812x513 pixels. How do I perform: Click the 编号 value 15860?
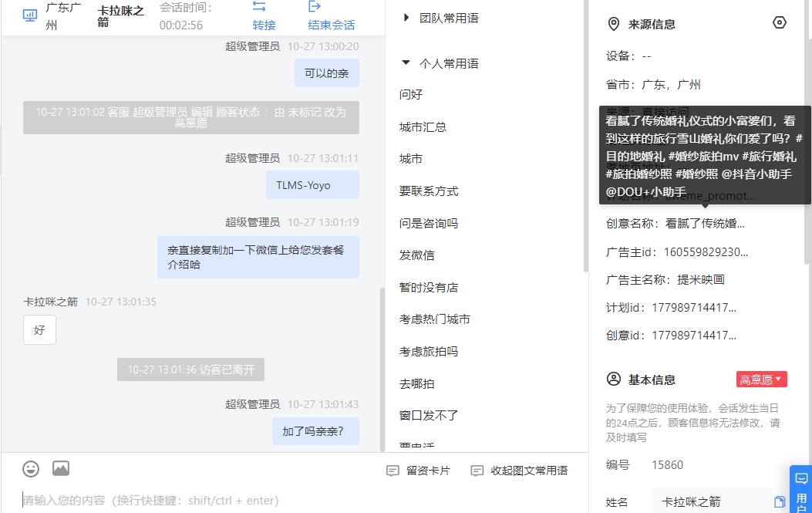(x=668, y=465)
